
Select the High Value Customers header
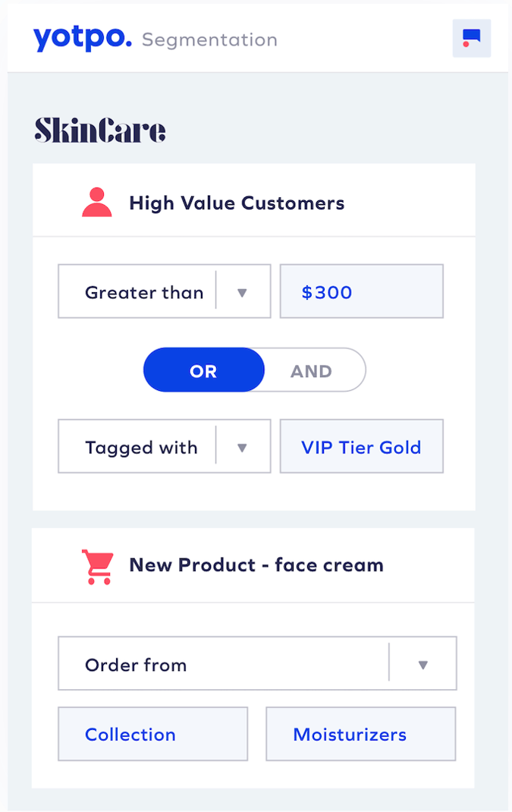[237, 203]
